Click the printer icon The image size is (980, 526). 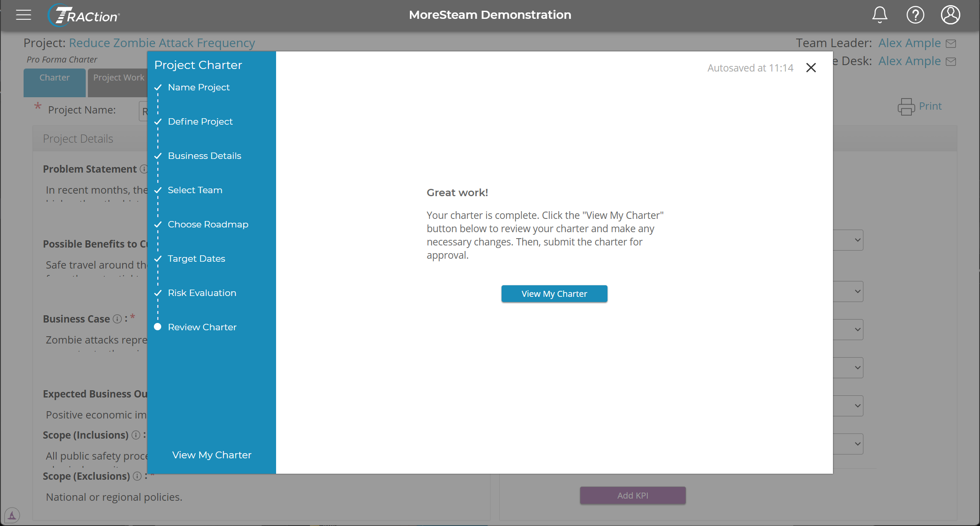(906, 107)
